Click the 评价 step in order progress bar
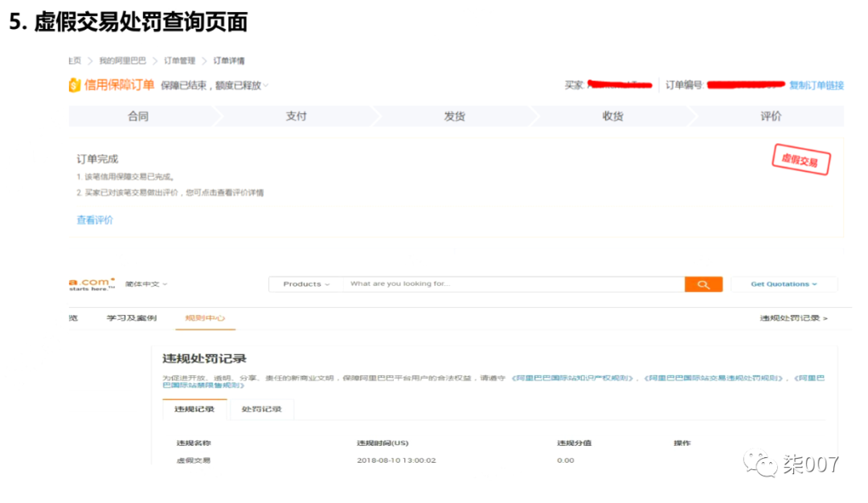 (769, 116)
